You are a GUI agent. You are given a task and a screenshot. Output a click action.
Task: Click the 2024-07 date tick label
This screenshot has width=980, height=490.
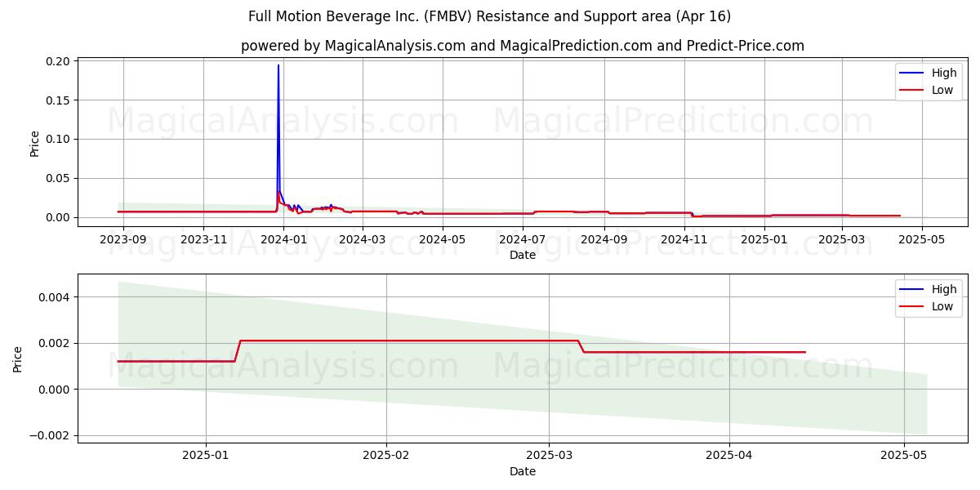click(522, 239)
